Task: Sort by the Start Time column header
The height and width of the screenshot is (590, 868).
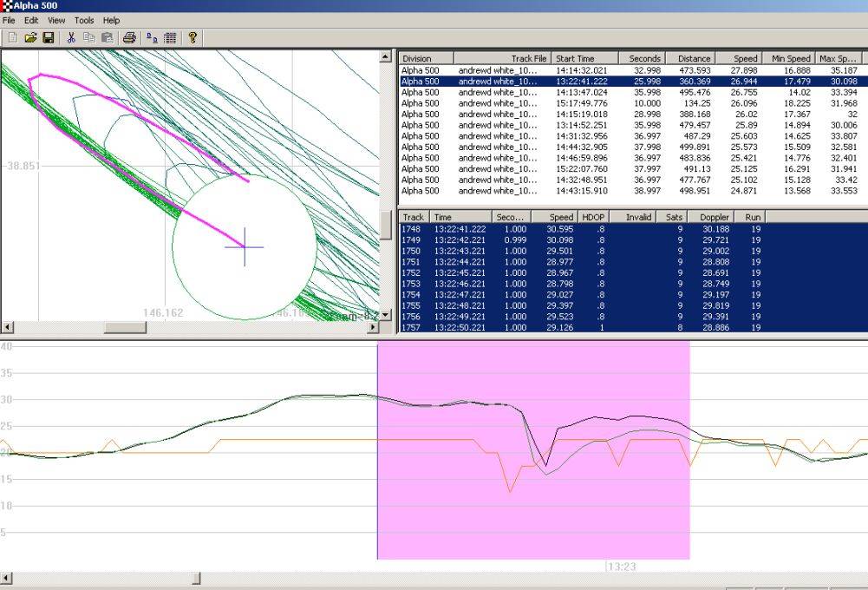Action: [575, 59]
